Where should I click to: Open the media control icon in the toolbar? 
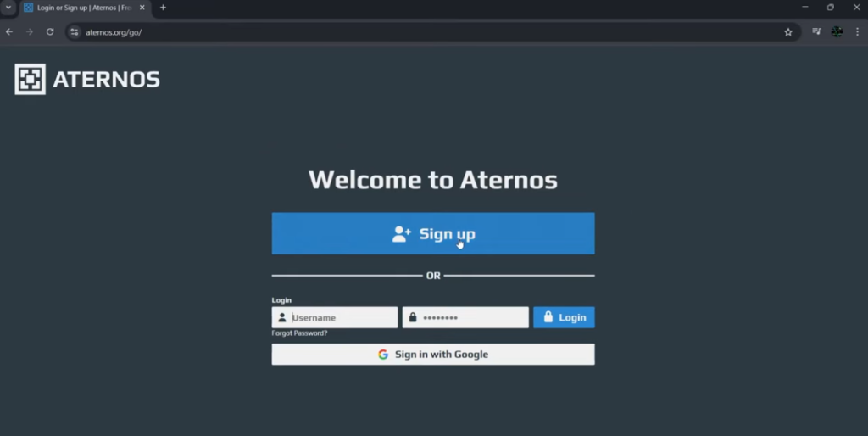(816, 32)
